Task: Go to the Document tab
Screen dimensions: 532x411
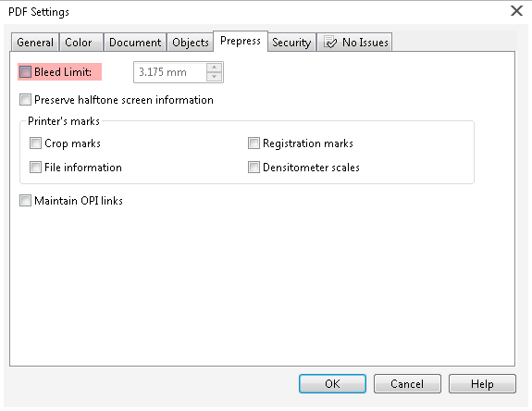Action: click(135, 43)
